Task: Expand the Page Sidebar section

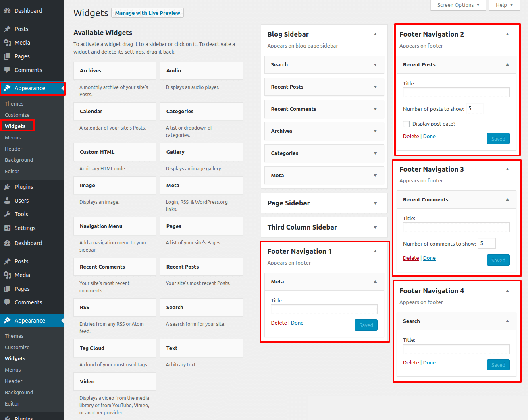Action: (375, 203)
